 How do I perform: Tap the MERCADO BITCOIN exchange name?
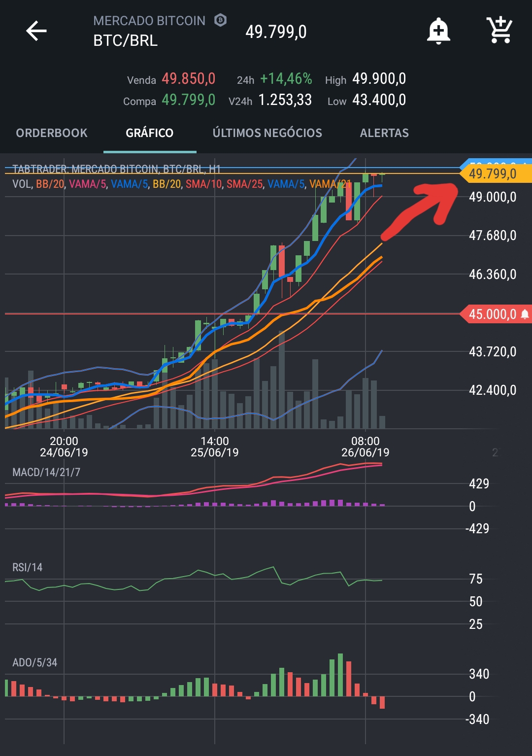[149, 21]
